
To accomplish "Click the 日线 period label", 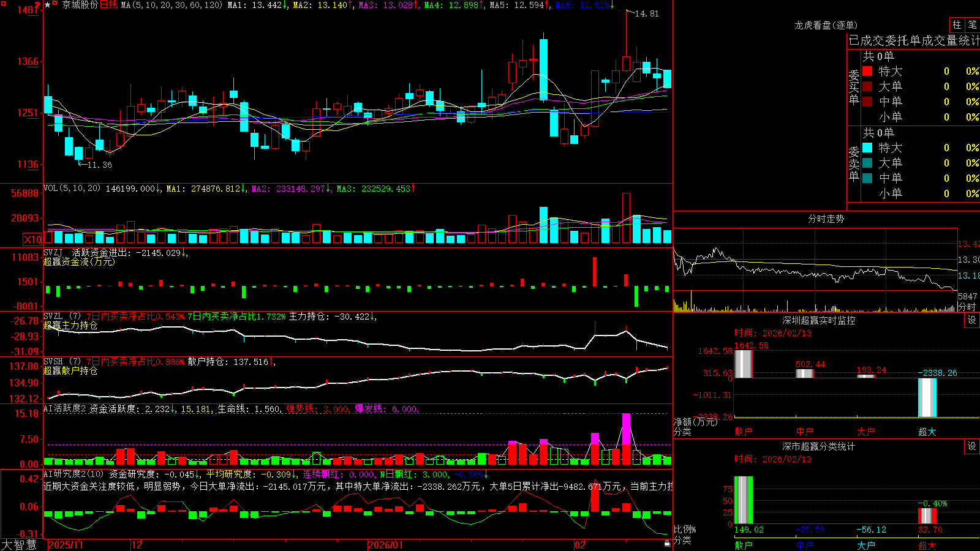I will 108,5.
